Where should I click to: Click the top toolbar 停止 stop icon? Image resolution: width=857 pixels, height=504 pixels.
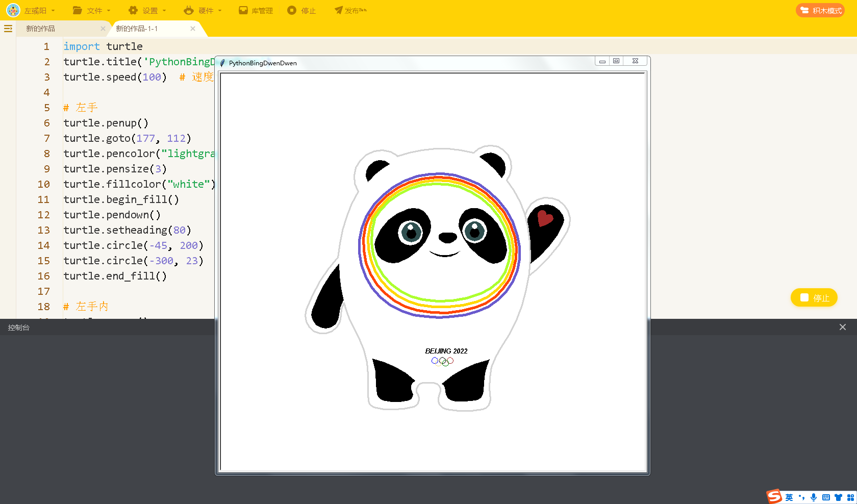pos(292,10)
